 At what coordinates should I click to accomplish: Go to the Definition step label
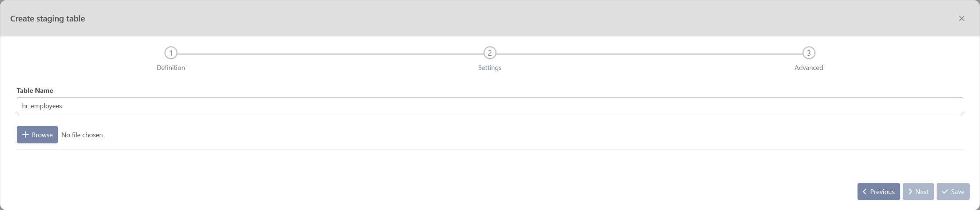[171, 68]
